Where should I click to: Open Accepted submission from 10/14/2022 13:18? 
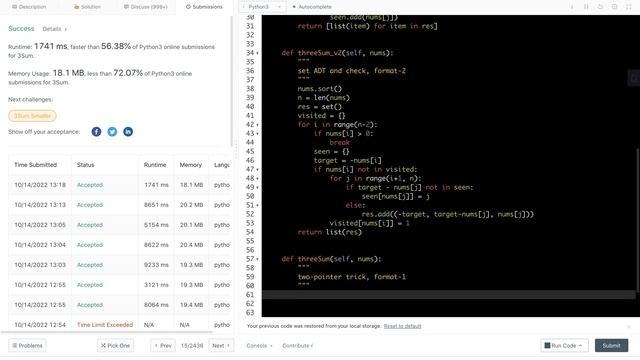click(x=90, y=185)
